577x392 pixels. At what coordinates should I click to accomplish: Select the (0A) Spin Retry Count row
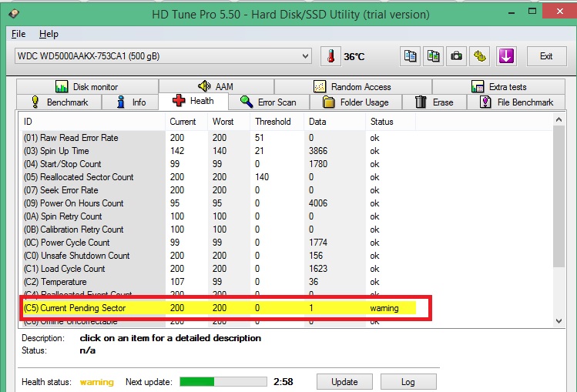219,216
